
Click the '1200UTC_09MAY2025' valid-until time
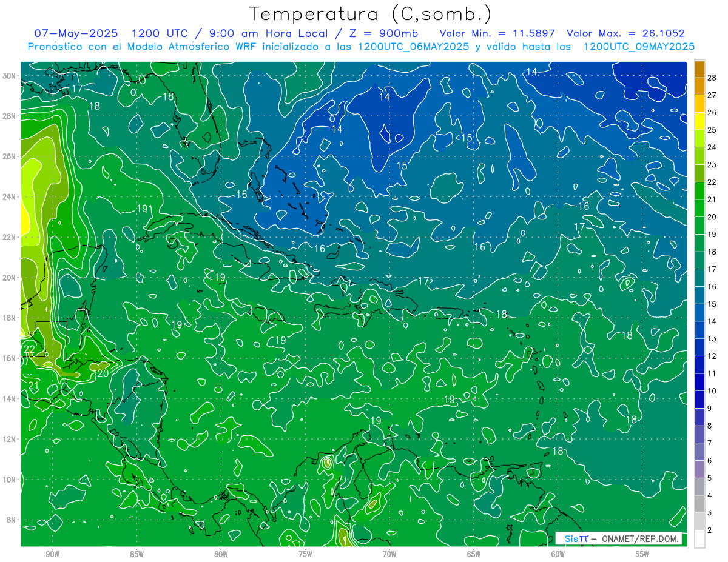click(639, 47)
